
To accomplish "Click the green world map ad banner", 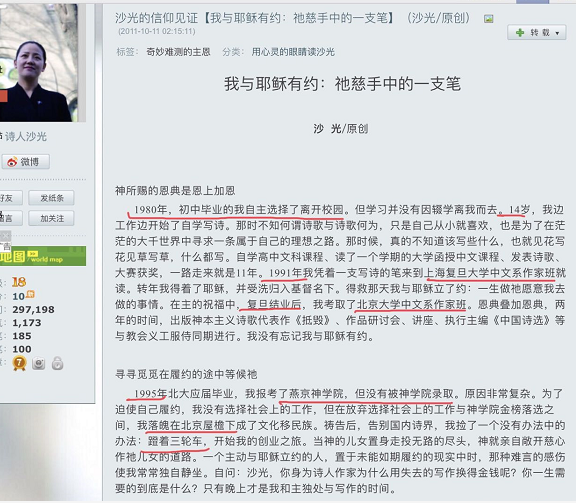I will pos(43,256).
